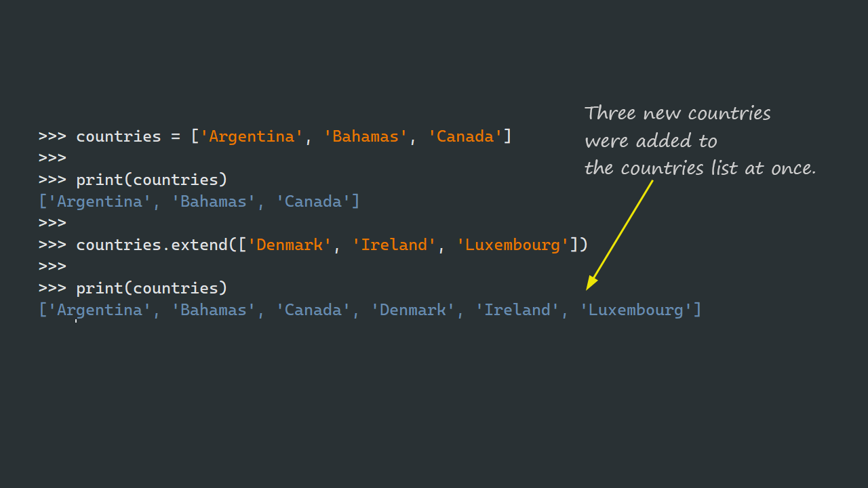Select the countries variable name in the assignment
The width and height of the screenshot is (868, 488).
[x=118, y=136]
